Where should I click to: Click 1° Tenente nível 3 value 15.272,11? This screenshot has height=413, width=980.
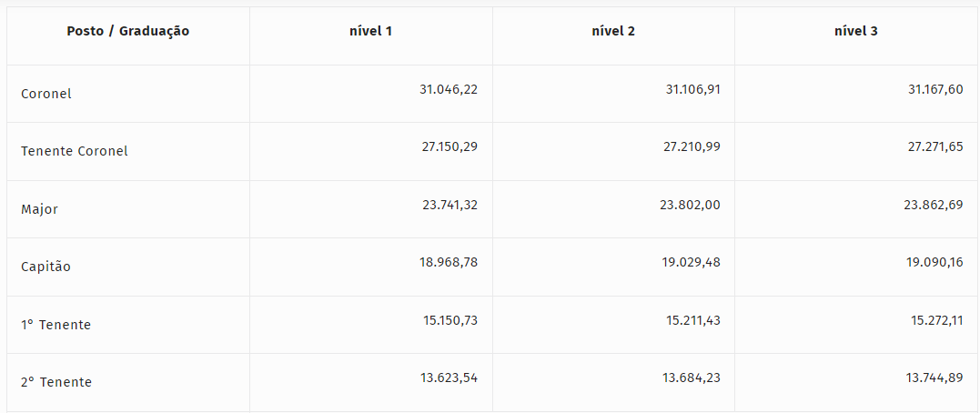coord(935,320)
